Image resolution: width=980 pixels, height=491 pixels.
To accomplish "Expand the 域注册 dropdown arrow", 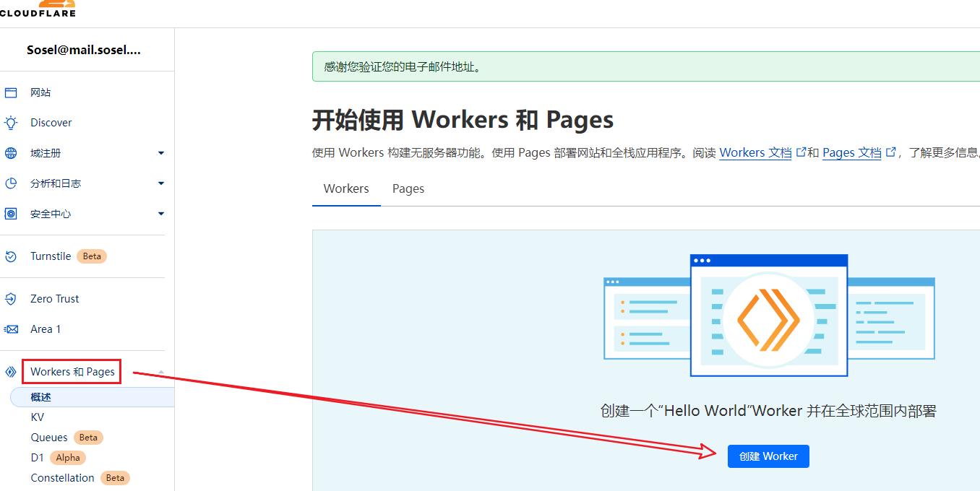I will pos(161,153).
